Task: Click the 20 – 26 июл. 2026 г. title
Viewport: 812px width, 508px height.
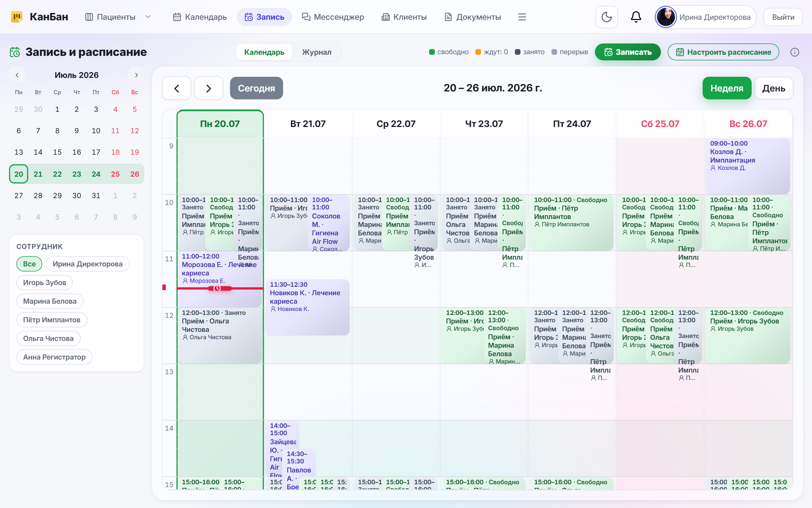Action: click(493, 88)
